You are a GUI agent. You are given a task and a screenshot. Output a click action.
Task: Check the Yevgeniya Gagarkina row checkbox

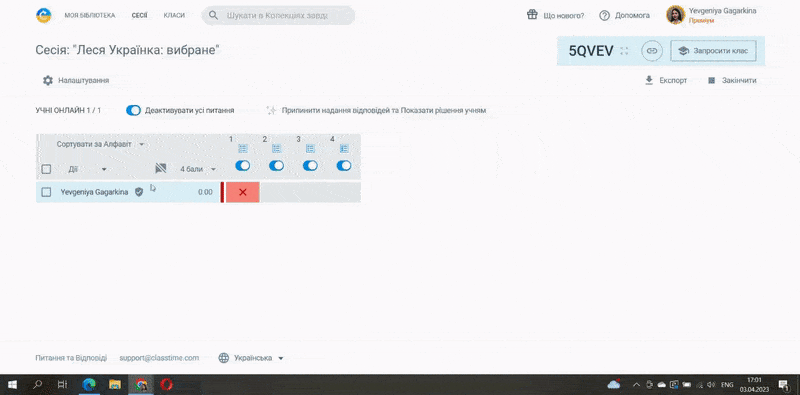(46, 192)
